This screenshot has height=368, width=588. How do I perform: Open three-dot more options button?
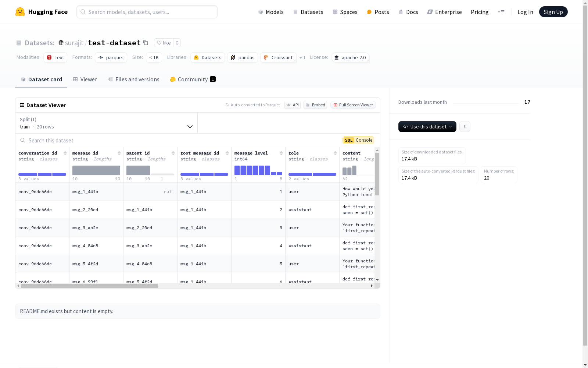(465, 127)
